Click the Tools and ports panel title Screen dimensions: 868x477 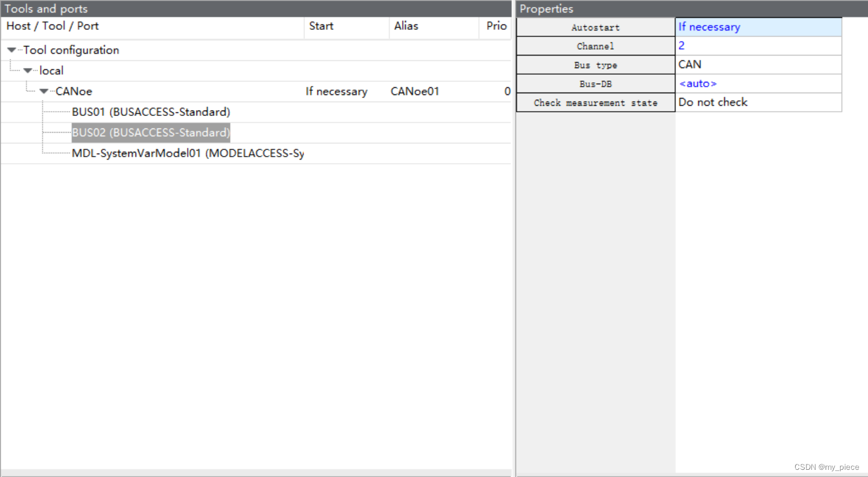46,9
